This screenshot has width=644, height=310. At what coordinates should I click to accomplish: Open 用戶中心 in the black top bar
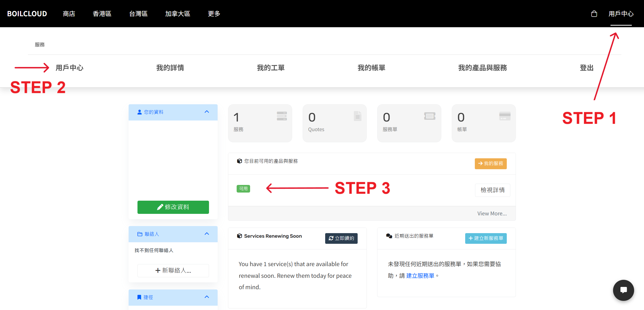(621, 14)
